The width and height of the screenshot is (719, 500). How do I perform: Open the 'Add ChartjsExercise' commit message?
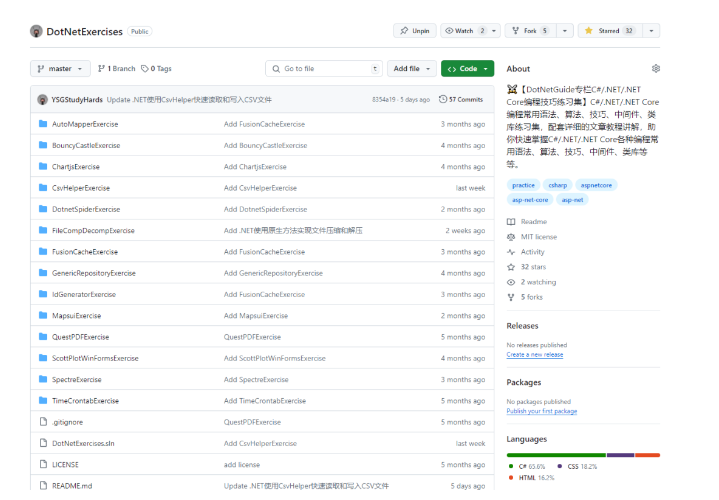coord(255,167)
